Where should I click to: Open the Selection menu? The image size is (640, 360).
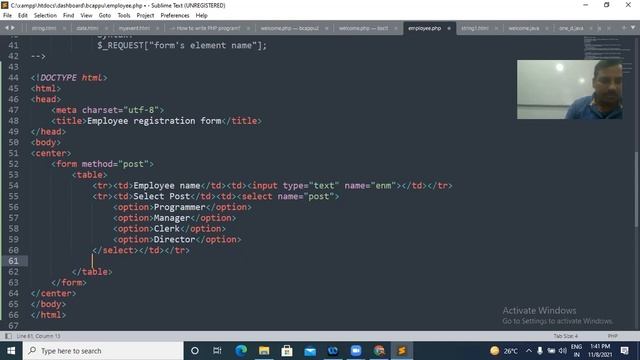point(45,16)
